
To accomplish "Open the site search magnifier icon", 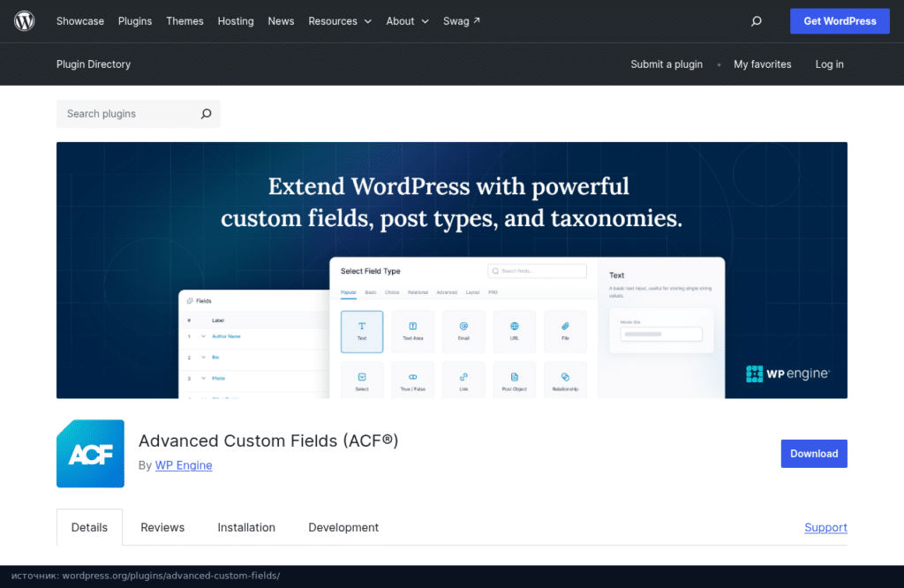I will (x=757, y=21).
